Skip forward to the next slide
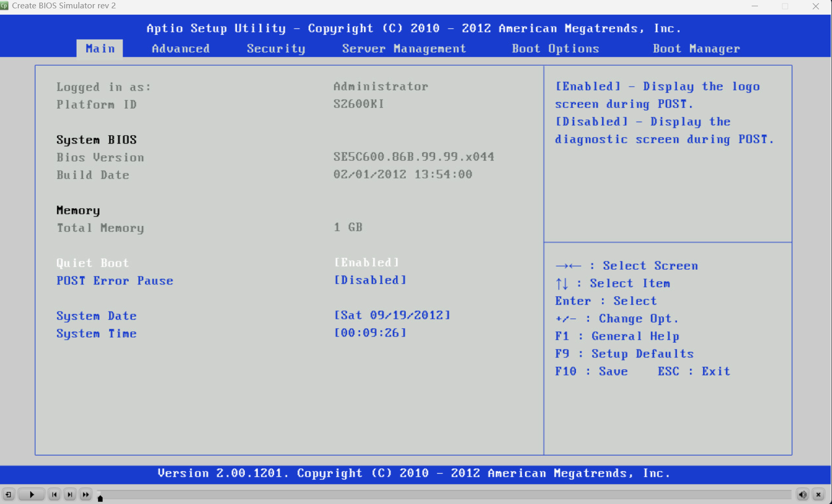Viewport: 832px width, 504px height. pyautogui.click(x=70, y=495)
